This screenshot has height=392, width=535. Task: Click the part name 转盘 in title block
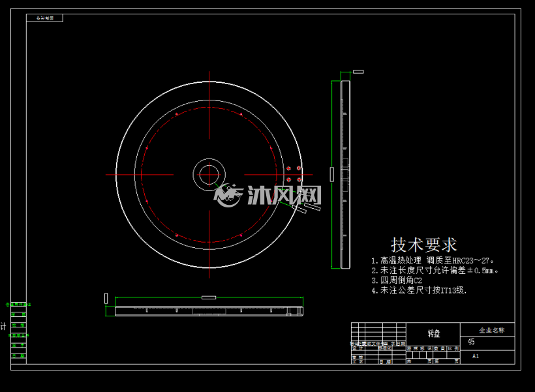click(x=434, y=333)
